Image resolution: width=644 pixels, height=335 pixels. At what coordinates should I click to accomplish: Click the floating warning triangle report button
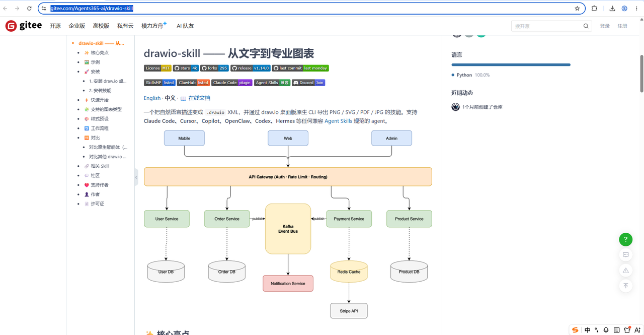point(625,271)
